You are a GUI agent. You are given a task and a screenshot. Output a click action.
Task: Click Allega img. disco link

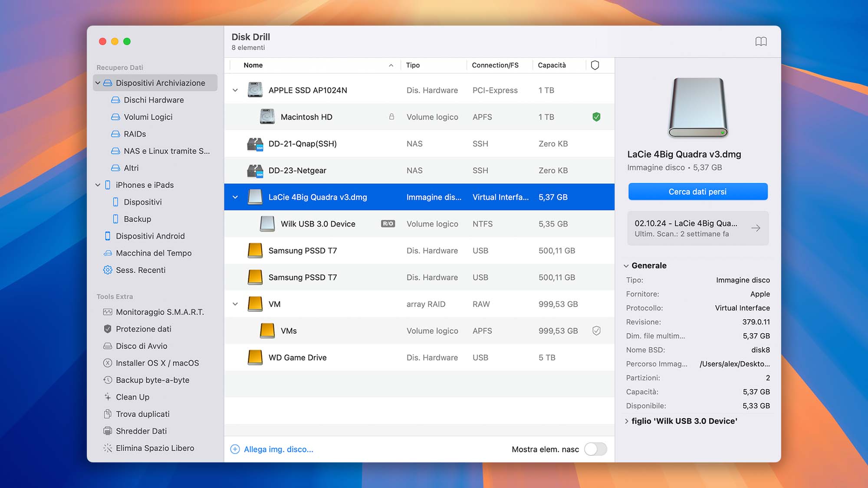click(278, 449)
